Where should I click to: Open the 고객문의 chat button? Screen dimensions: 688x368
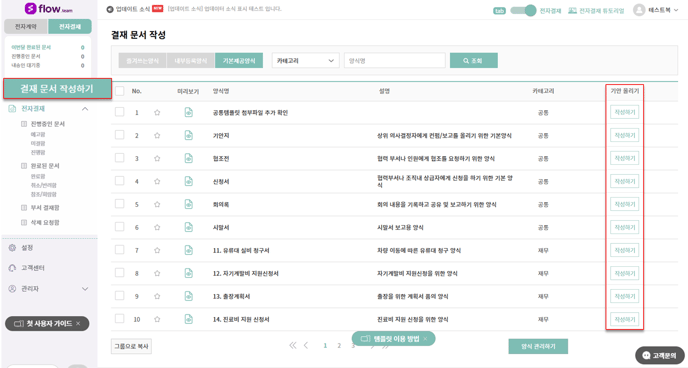pos(660,355)
